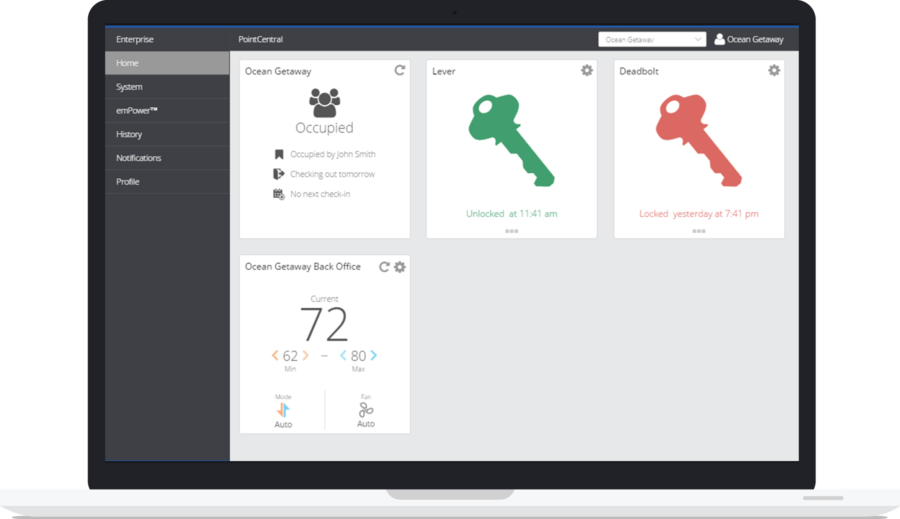Click the current temperature 72 reading
The width and height of the screenshot is (900, 519).
tap(324, 324)
